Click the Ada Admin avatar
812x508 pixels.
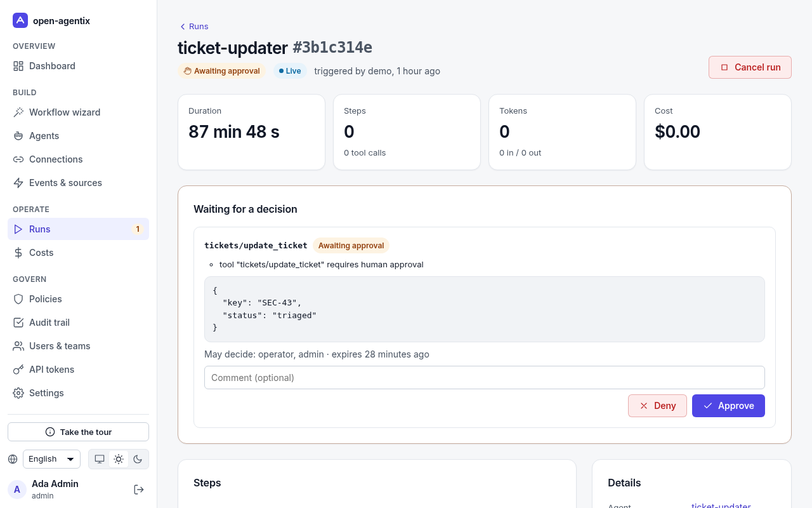(17, 490)
